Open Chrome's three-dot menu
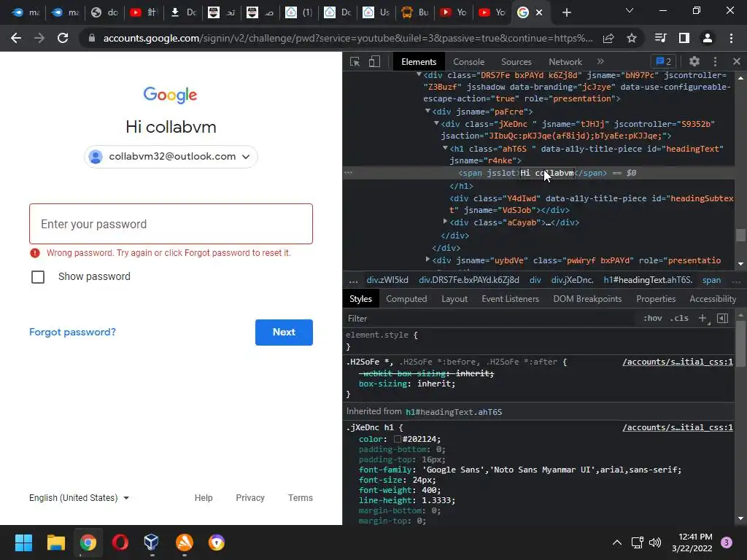The image size is (747, 560). [x=731, y=38]
